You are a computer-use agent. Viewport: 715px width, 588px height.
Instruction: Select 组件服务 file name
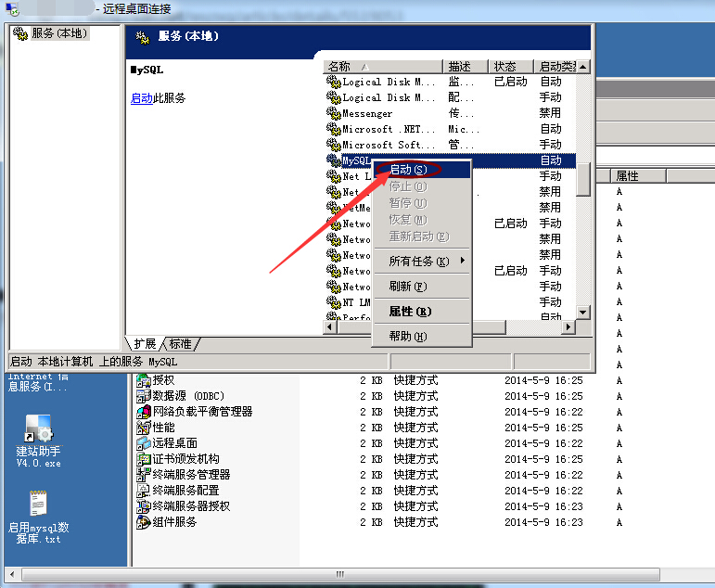(x=174, y=522)
